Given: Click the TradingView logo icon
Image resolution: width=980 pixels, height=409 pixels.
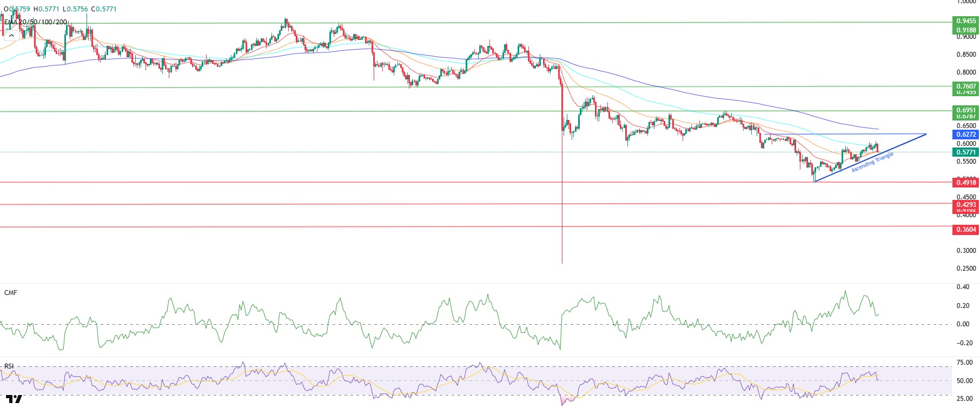Looking at the screenshot, I should click(15, 399).
